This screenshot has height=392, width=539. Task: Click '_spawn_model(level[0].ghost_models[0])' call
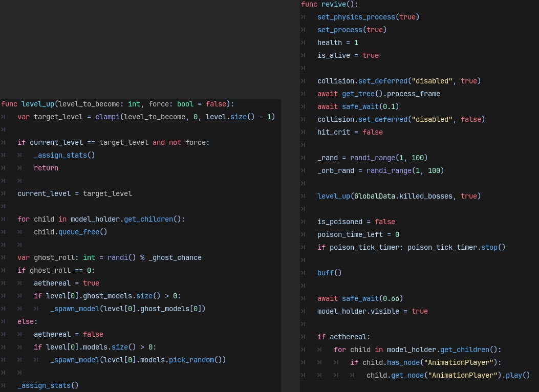[128, 309]
